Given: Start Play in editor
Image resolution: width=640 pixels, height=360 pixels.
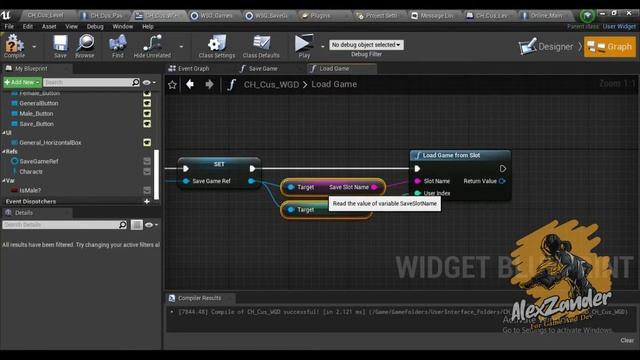Looking at the screenshot, I should point(304,46).
